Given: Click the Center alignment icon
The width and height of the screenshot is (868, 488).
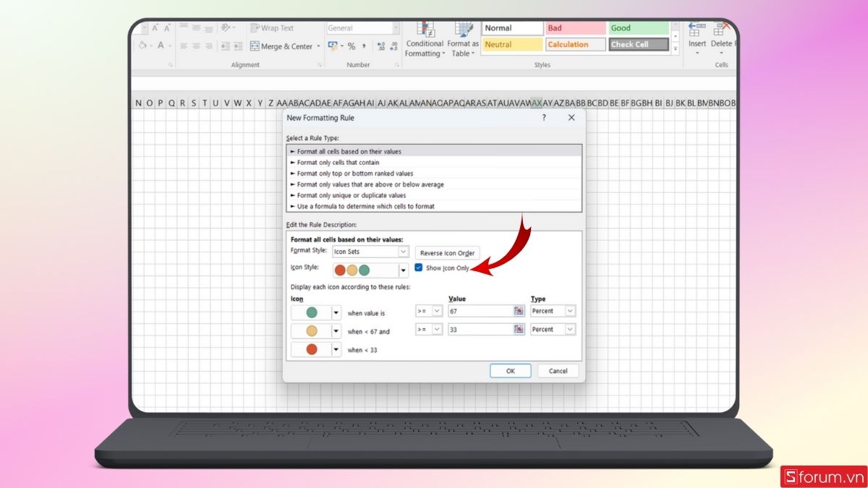Looking at the screenshot, I should click(x=196, y=46).
